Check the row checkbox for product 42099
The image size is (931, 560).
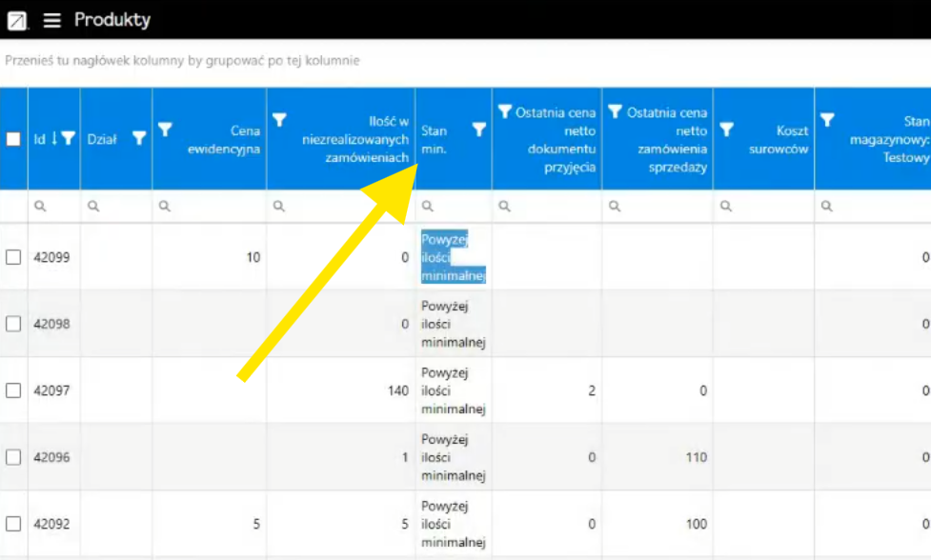13,257
